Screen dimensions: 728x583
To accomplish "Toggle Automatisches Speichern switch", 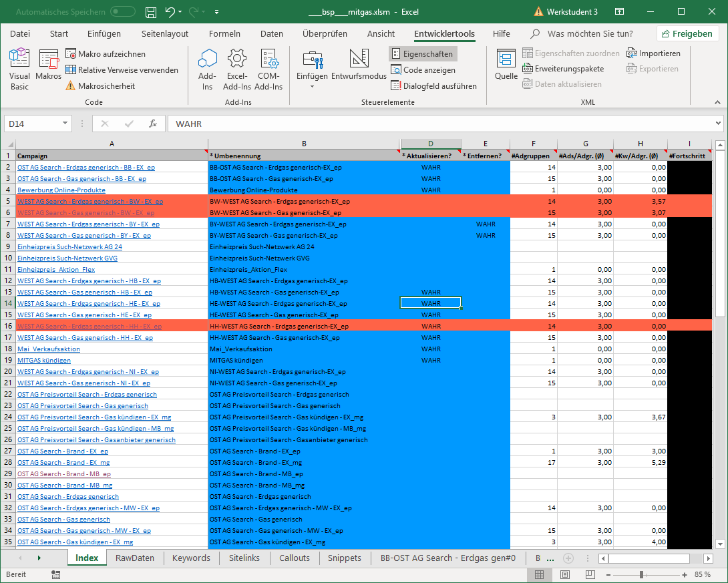I will pyautogui.click(x=123, y=12).
